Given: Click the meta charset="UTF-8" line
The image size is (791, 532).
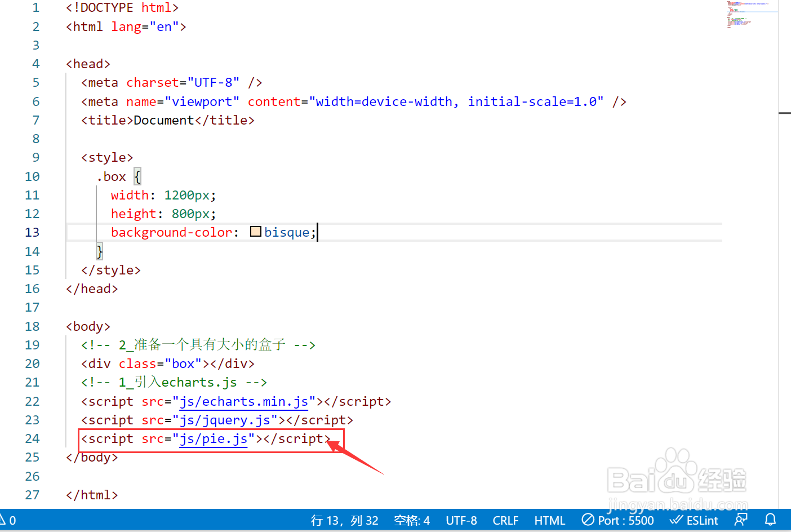Looking at the screenshot, I should click(172, 82).
